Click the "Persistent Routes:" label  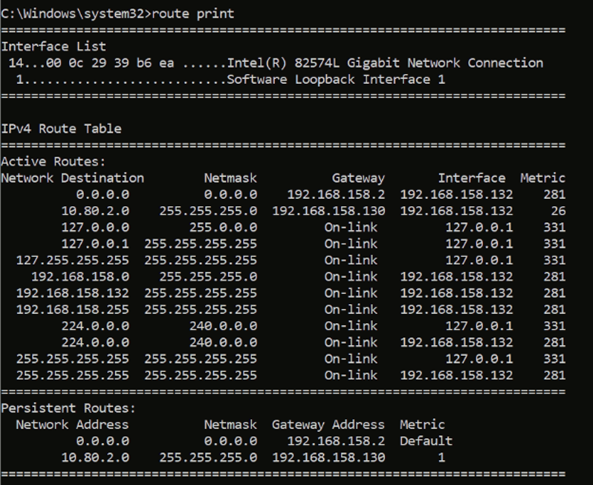pyautogui.click(x=68, y=408)
